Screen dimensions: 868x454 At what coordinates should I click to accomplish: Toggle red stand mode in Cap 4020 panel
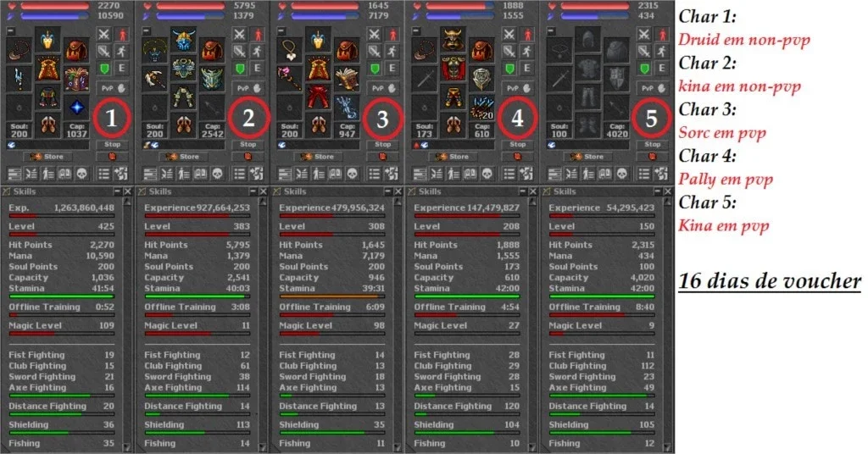661,34
